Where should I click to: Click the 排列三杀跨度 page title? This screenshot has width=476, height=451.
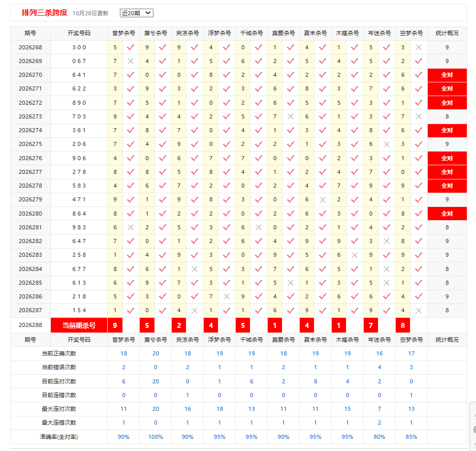click(45, 13)
